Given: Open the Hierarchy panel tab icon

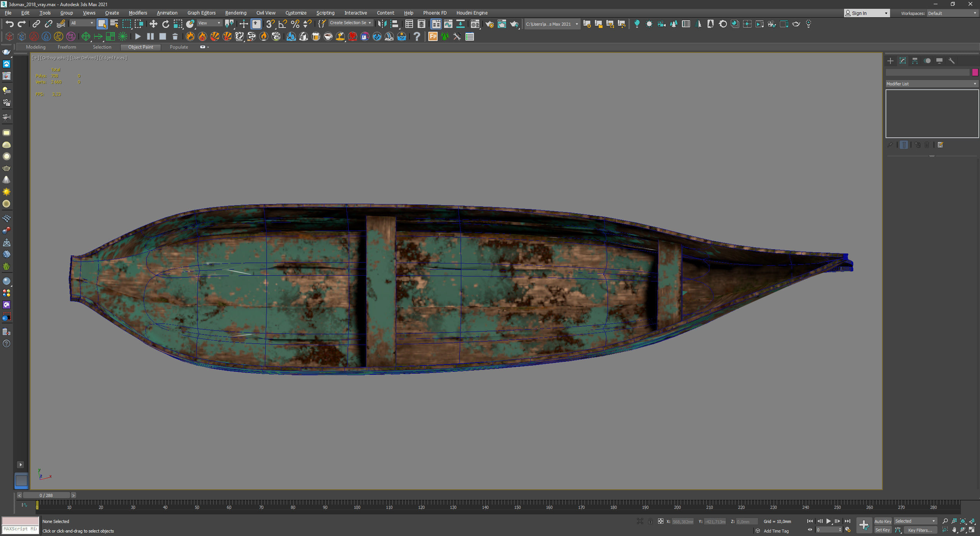Looking at the screenshot, I should click(915, 61).
